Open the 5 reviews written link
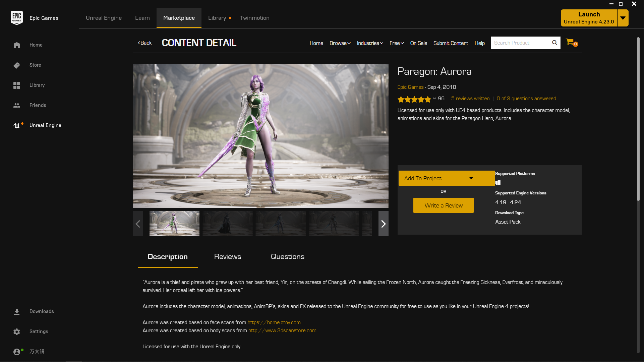This screenshot has height=362, width=644. [x=470, y=99]
